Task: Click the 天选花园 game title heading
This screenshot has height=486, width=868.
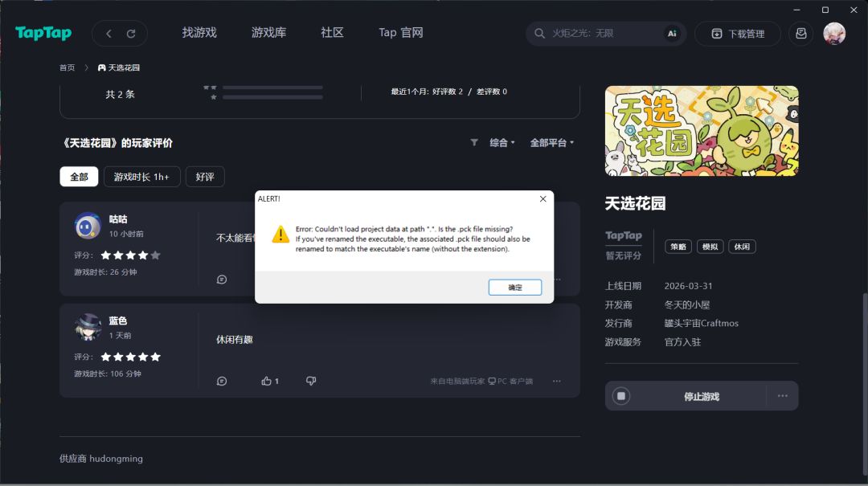Action: (x=636, y=204)
